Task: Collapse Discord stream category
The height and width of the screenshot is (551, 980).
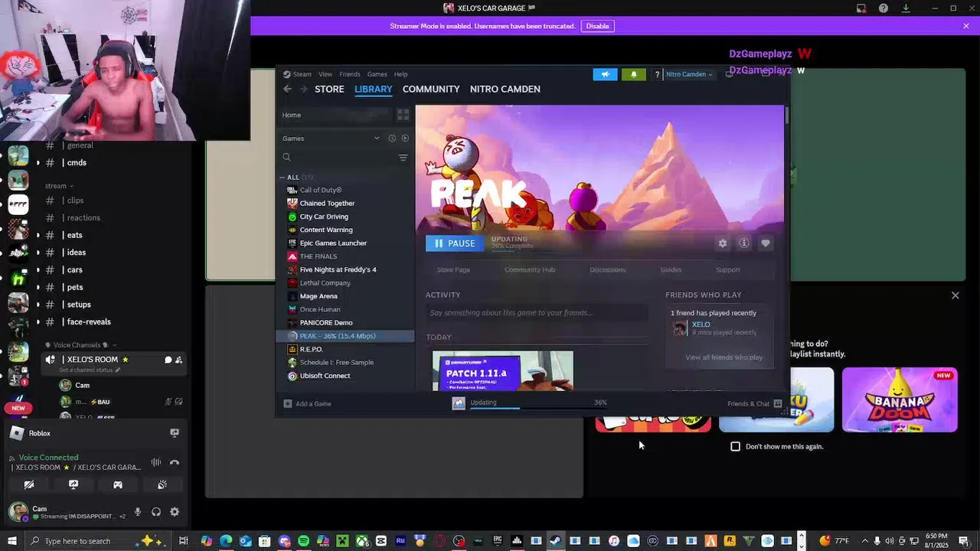Action: coord(58,186)
